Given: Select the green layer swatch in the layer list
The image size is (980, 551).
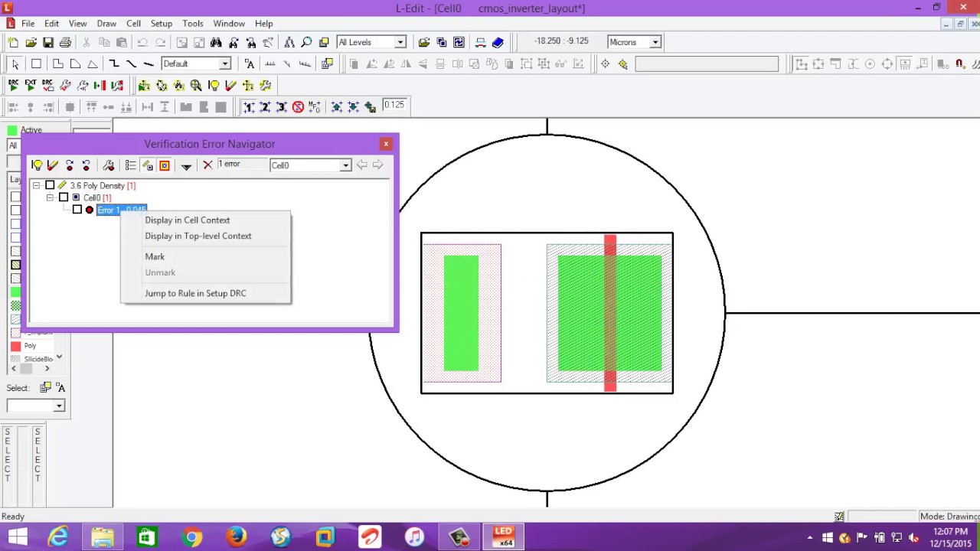Looking at the screenshot, I should (15, 292).
